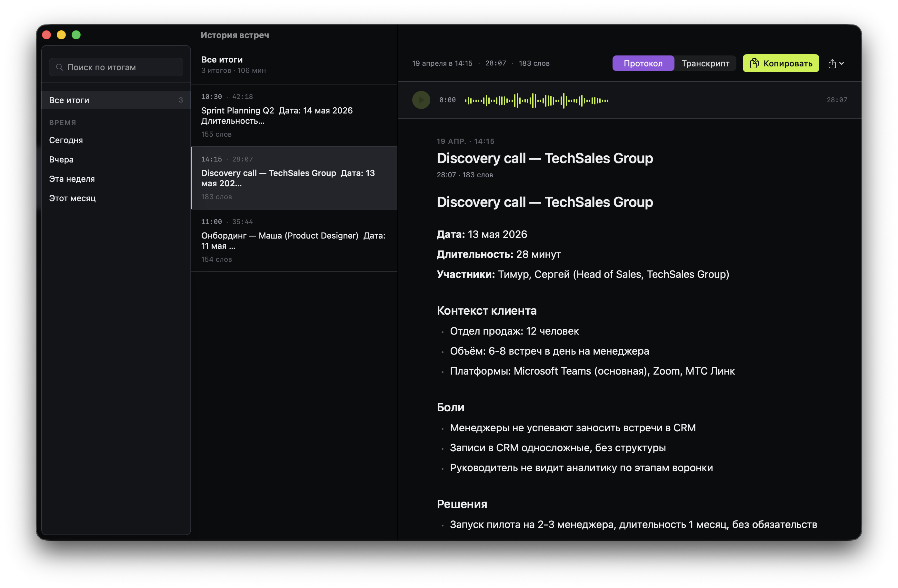Click the 154 слов label
Image resolution: width=898 pixels, height=588 pixels.
pos(216,260)
